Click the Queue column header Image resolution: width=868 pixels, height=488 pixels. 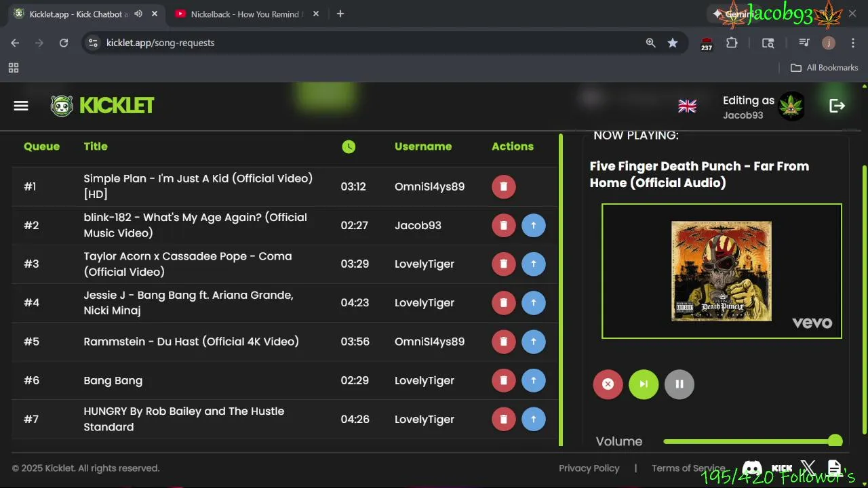[41, 146]
